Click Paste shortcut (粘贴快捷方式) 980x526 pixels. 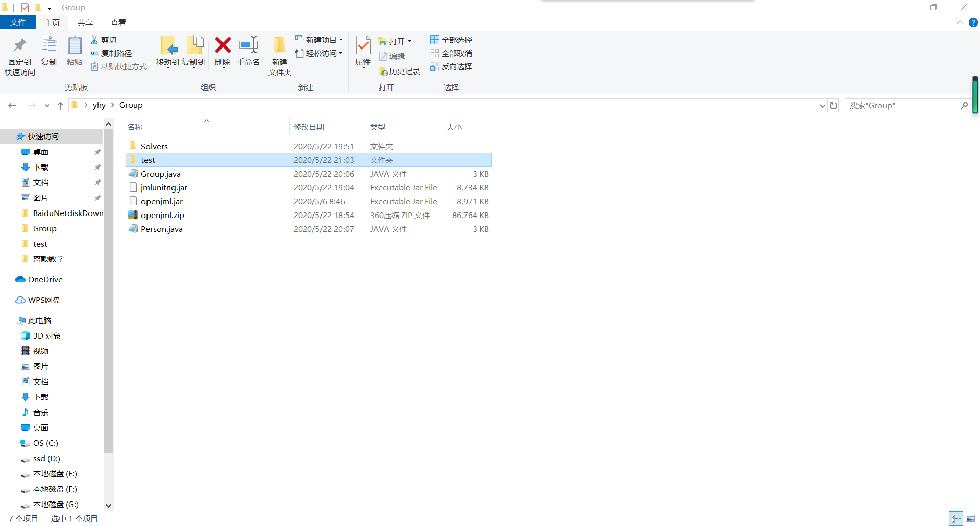pos(119,66)
